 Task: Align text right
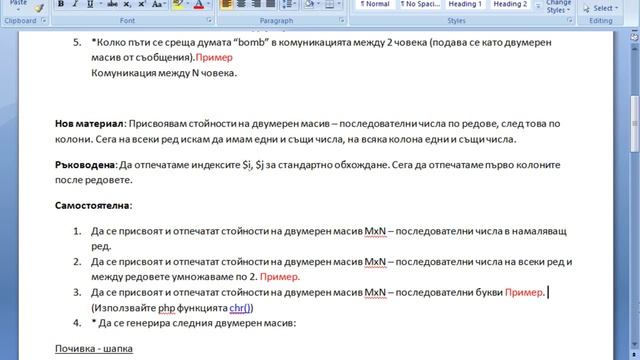pyautogui.click(x=256, y=4)
